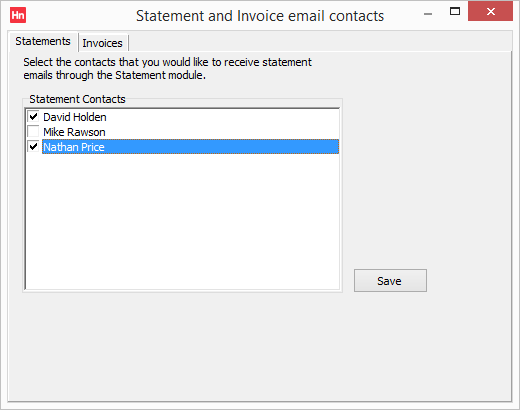
Task: Click the empty gray area below the contacts list
Action: coord(260,347)
